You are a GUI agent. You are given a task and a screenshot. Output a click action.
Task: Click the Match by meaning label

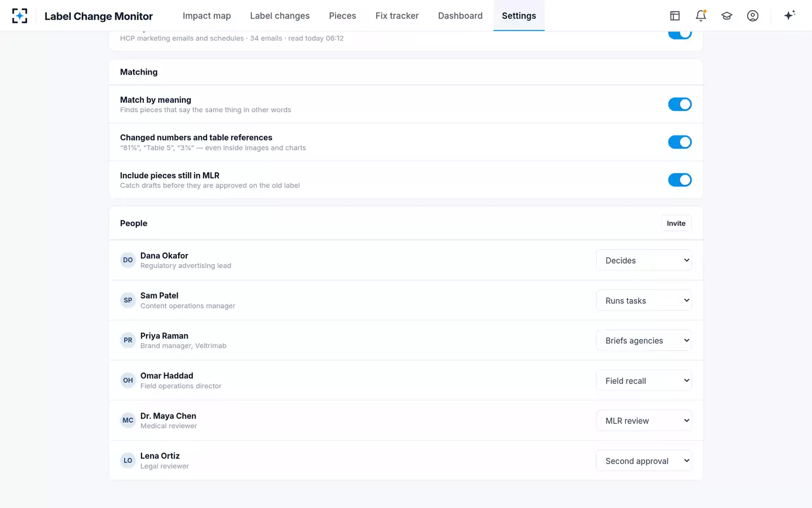pos(156,100)
